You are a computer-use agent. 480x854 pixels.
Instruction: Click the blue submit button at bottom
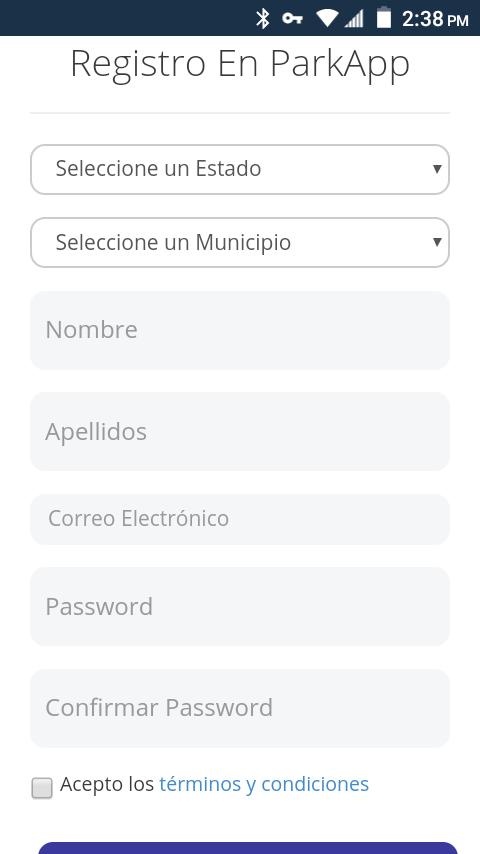248,848
